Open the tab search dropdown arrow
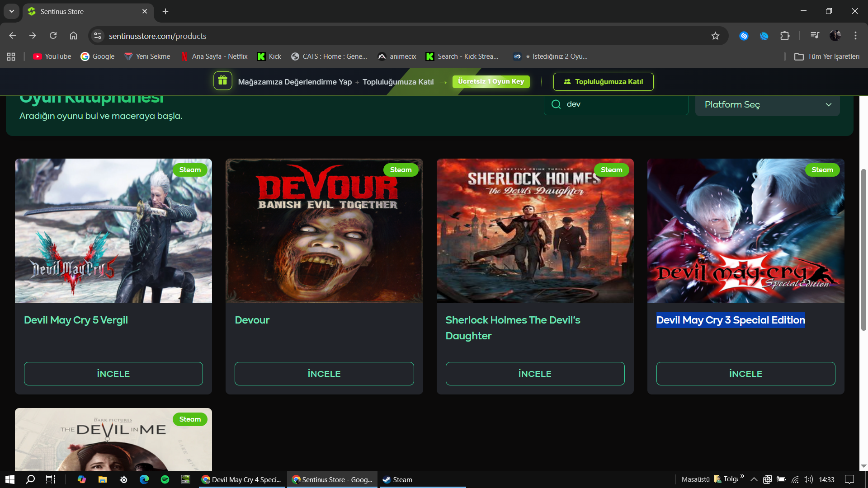 (x=12, y=11)
